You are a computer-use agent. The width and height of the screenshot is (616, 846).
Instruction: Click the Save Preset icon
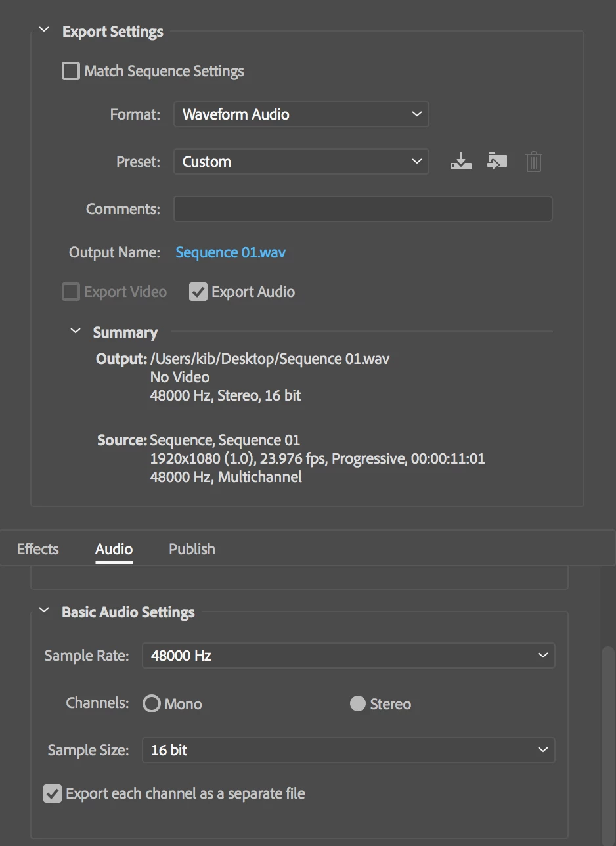(x=461, y=161)
